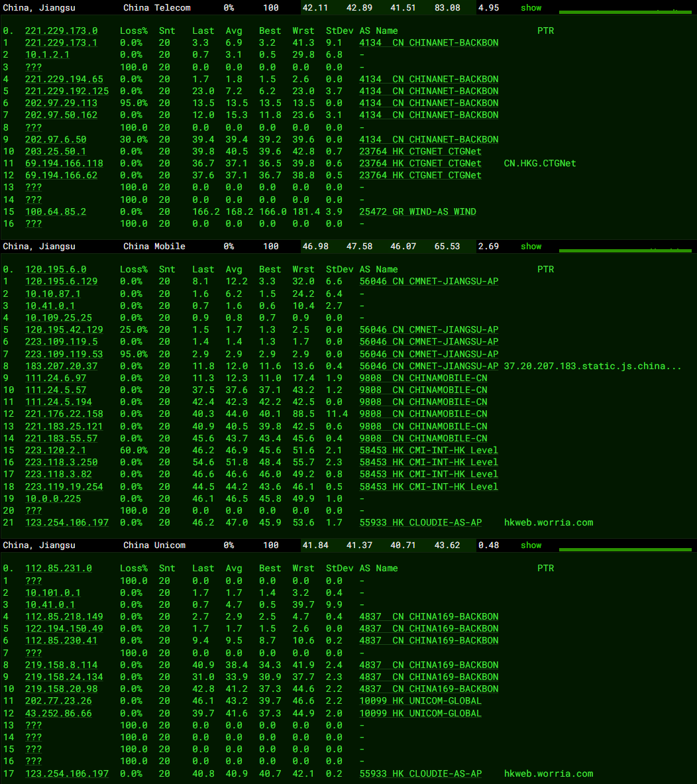Click hop address 223.118.3.250
697x784 pixels.
pos(61,463)
